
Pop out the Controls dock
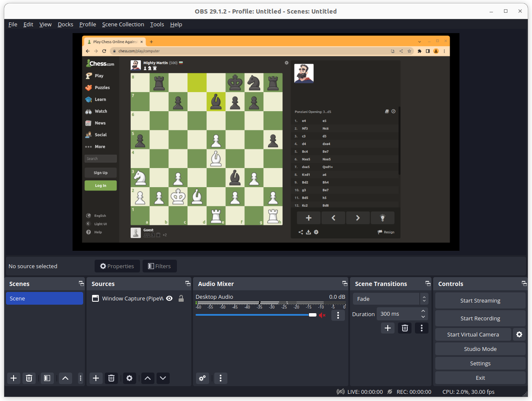(x=524, y=283)
